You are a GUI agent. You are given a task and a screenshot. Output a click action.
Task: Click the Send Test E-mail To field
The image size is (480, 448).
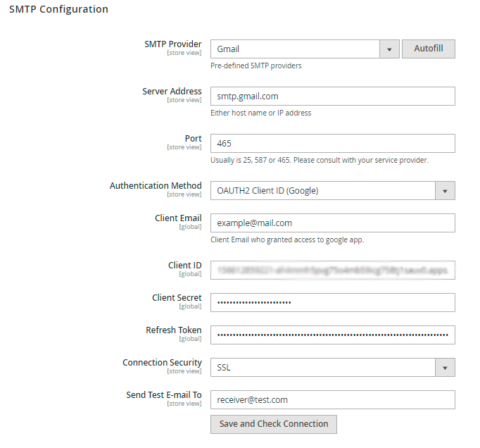coord(332,400)
